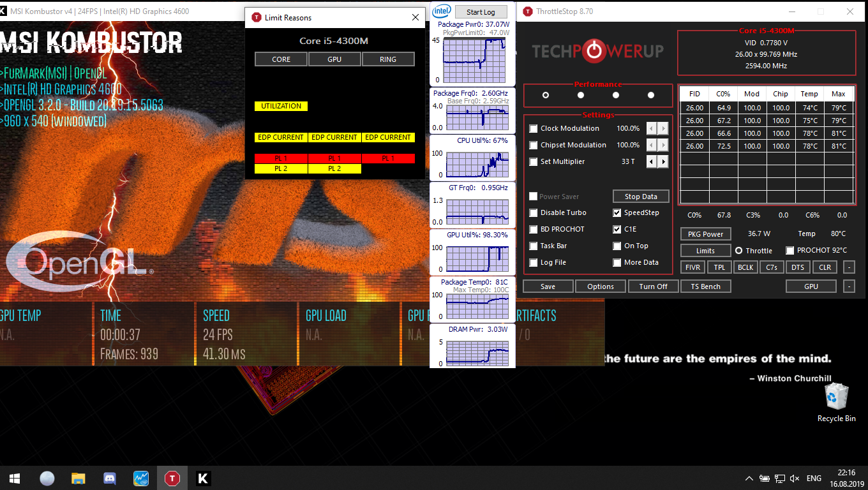Image resolution: width=868 pixels, height=490 pixels.
Task: Uncheck the C1E option
Action: pyautogui.click(x=617, y=229)
